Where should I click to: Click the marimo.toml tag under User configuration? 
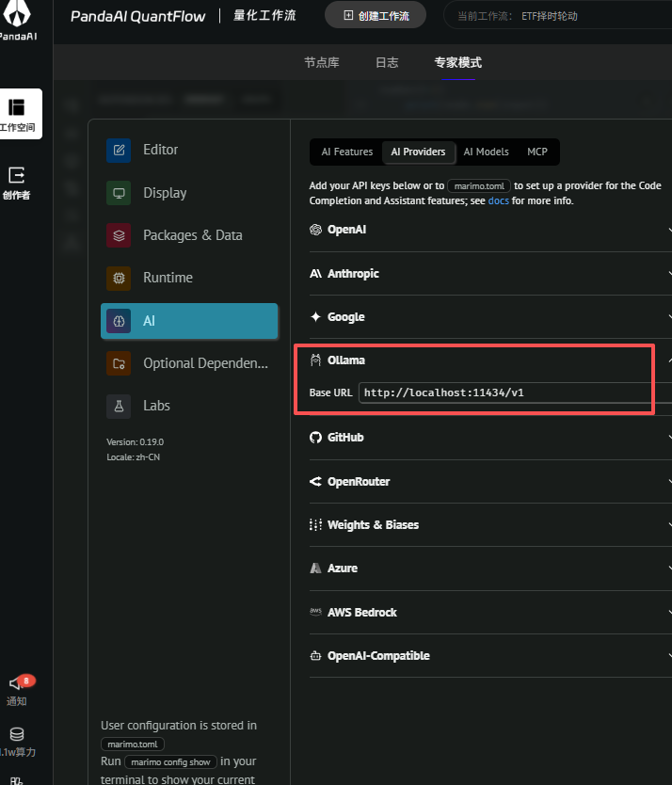[133, 745]
